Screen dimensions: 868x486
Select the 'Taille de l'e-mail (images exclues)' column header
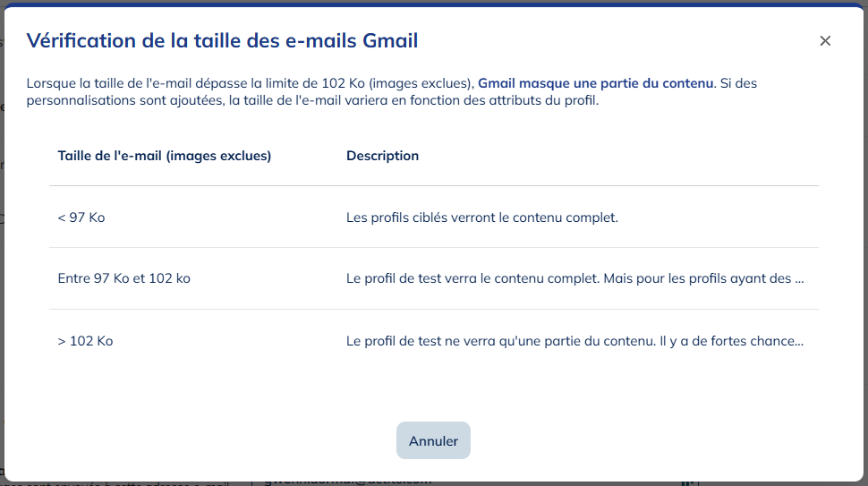[165, 156]
